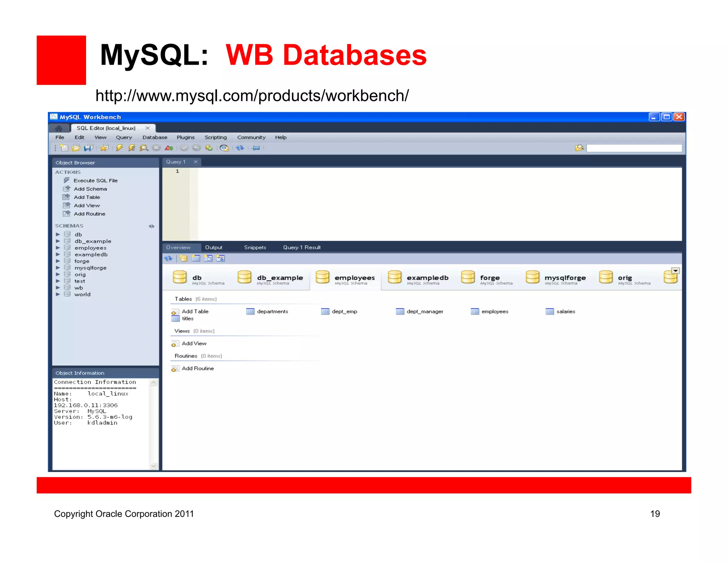Close the Query 1 tab
728x562 pixels.
(196, 162)
